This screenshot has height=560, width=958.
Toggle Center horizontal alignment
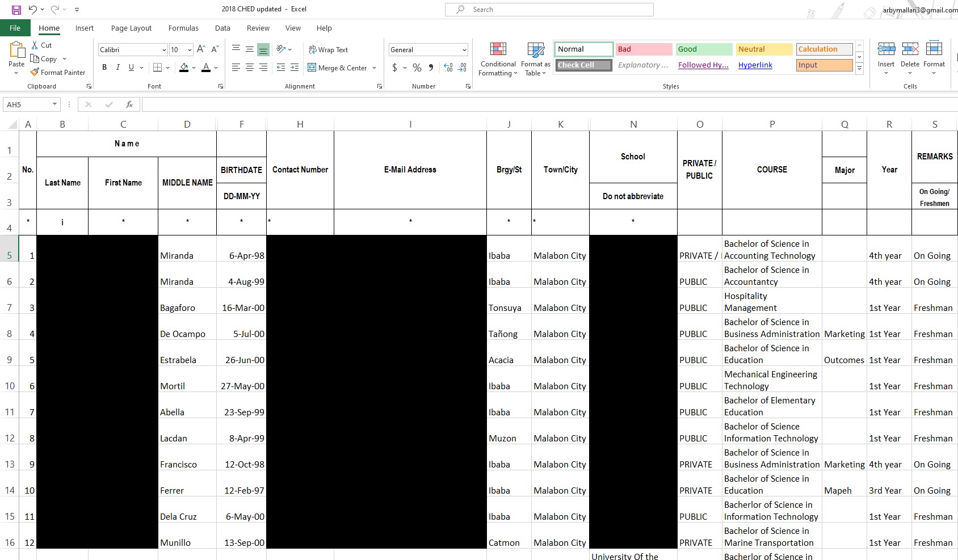coord(250,68)
